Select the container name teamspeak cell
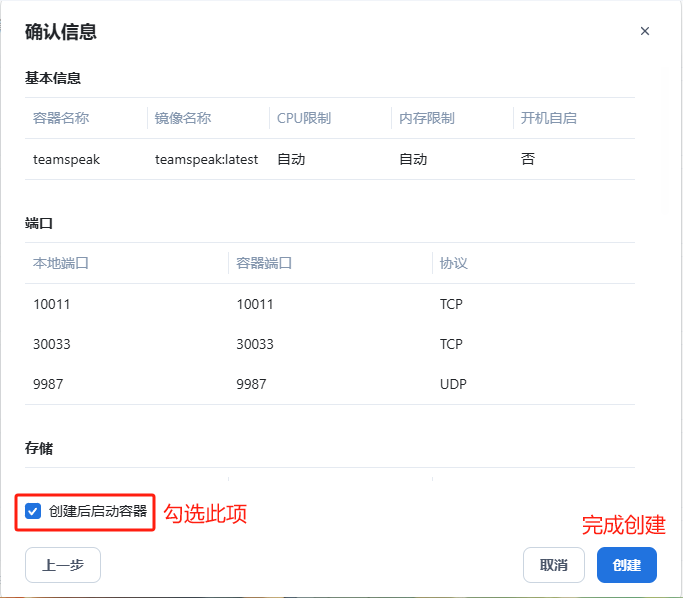This screenshot has width=683, height=598. point(67,159)
